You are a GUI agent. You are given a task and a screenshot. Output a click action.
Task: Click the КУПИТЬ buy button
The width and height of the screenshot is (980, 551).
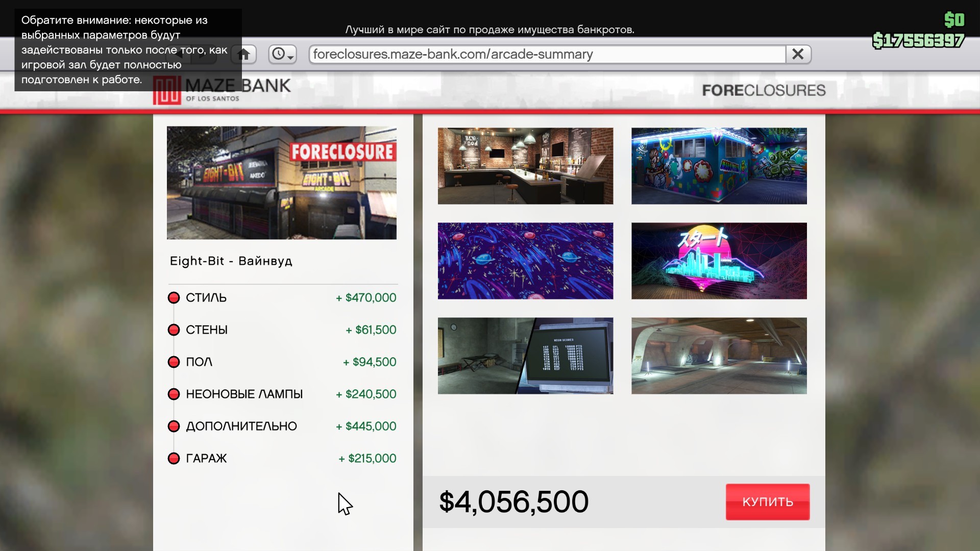[768, 502]
